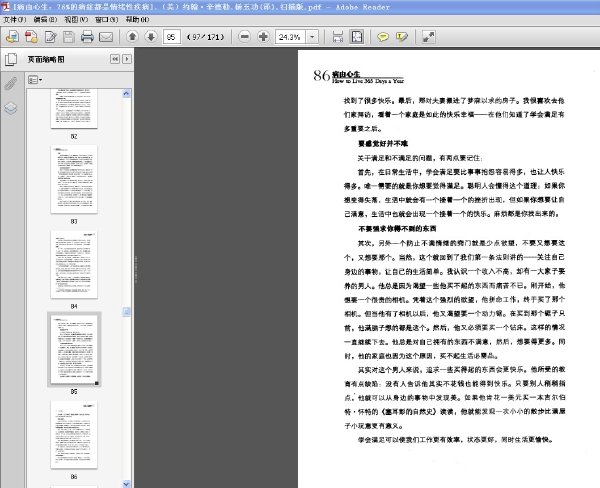
Task: Select page thumbnail 86
Action: point(74,434)
